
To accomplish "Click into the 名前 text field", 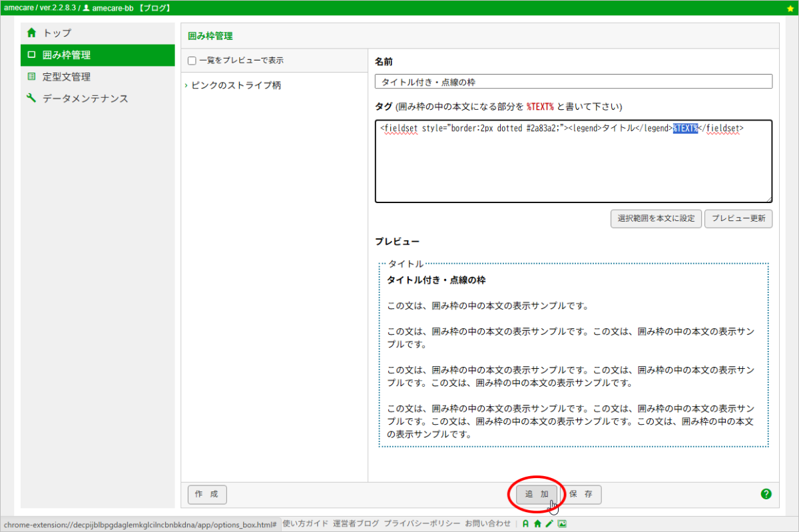I will click(x=573, y=82).
